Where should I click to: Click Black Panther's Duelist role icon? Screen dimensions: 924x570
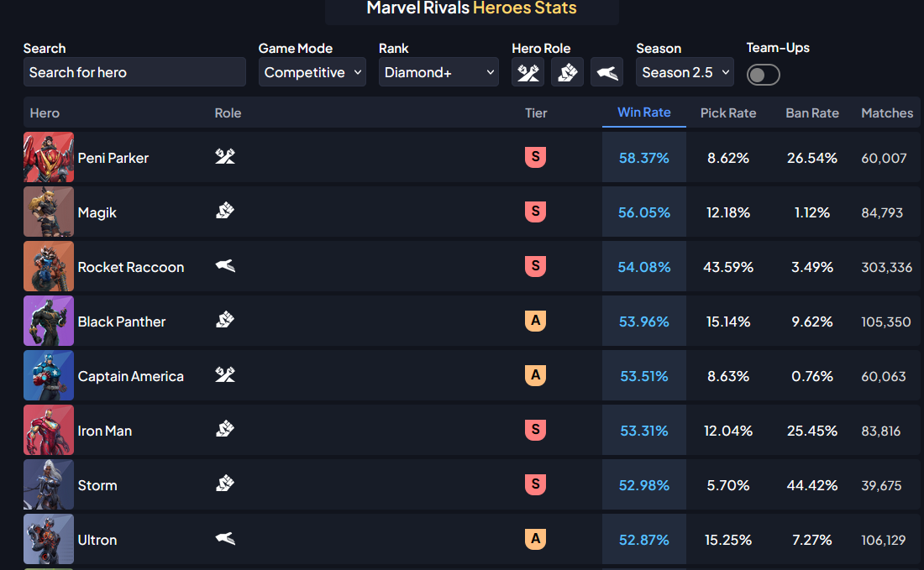click(225, 320)
